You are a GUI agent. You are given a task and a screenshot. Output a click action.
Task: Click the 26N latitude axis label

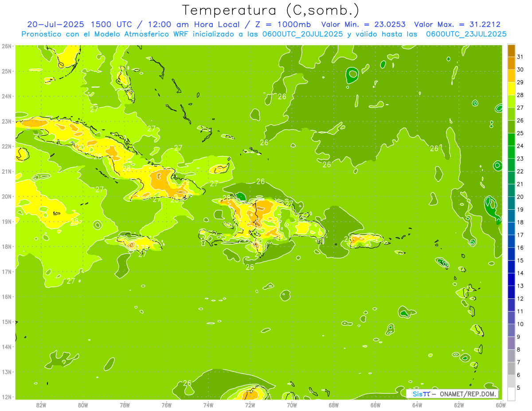click(7, 46)
